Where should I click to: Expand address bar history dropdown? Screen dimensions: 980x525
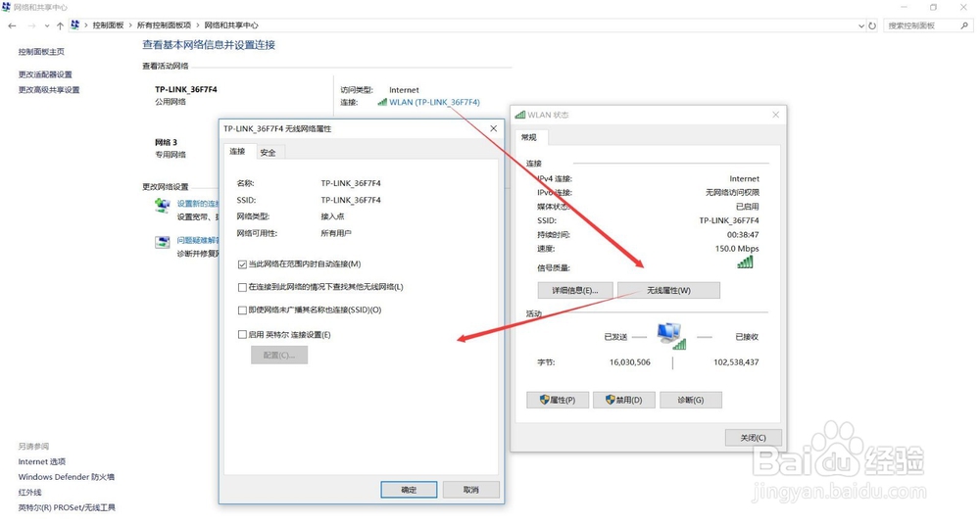click(x=861, y=25)
